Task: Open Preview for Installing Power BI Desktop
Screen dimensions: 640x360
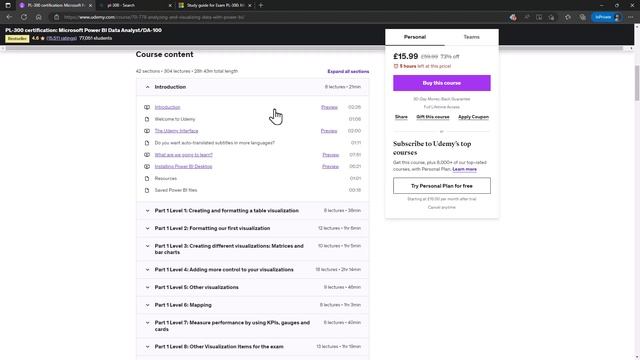Action: (330, 167)
